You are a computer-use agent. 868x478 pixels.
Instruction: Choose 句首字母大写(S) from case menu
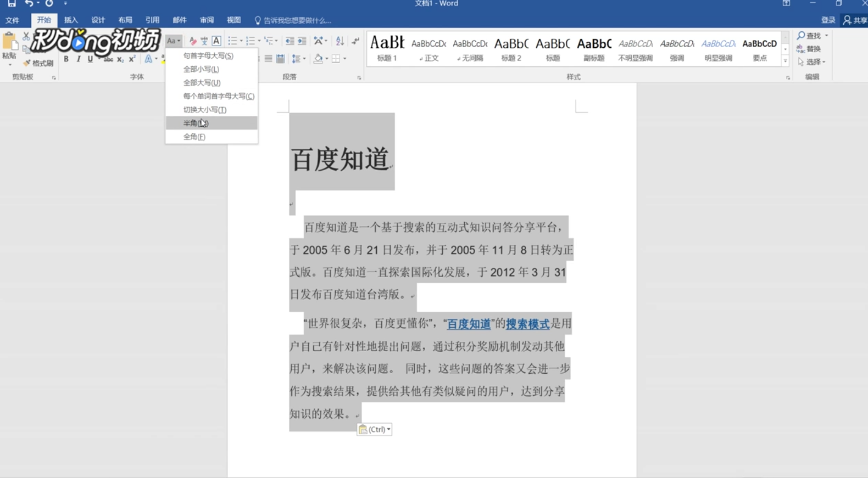[x=212, y=55]
